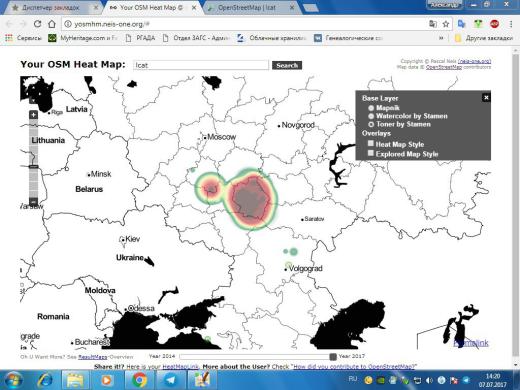Image resolution: width=520 pixels, height=390 pixels.
Task: Reload the page in Chrome
Action: point(38,24)
